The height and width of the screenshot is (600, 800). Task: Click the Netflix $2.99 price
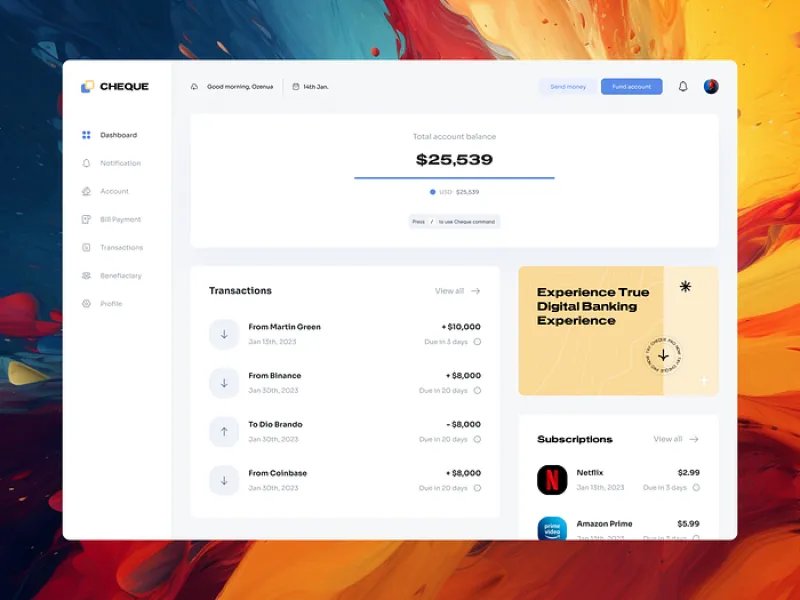click(x=689, y=472)
